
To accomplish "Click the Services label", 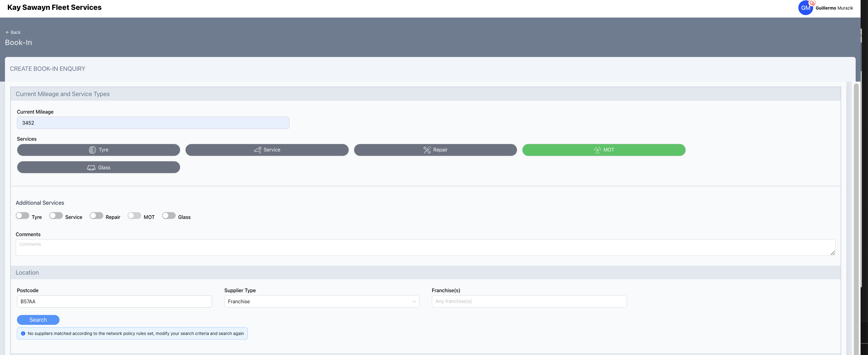I will pyautogui.click(x=27, y=139).
